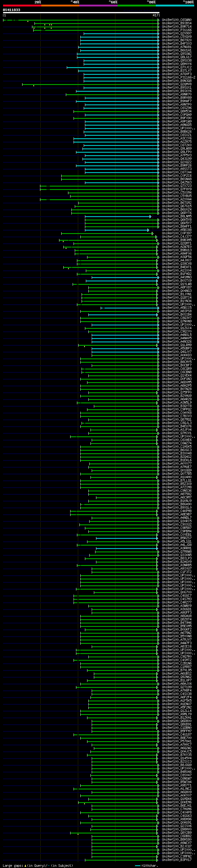This screenshot has width=197, height=868.
Task: Click the cyan alignment bar for Q7XJC2
Action: [113, 67]
